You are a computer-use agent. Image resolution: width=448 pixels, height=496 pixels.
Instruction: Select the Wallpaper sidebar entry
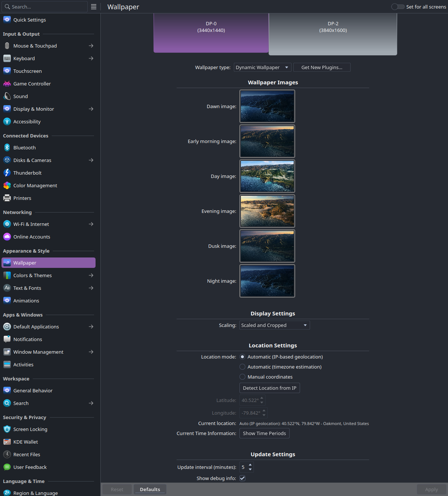(x=48, y=263)
